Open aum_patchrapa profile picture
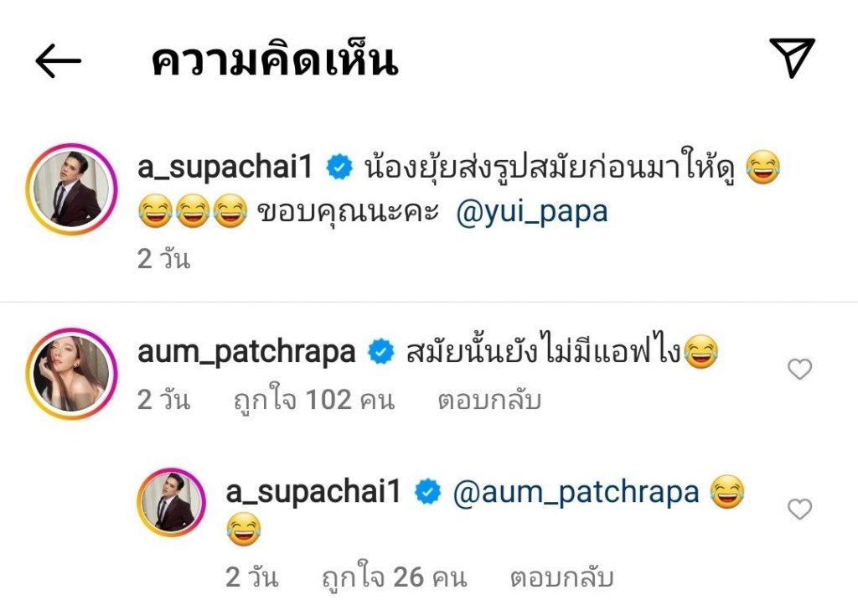 point(71,374)
